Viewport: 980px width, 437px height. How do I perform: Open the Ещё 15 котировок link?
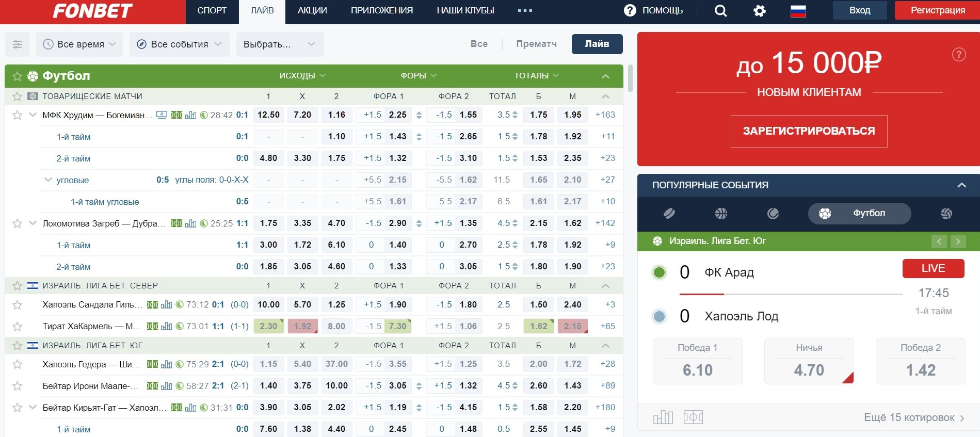[x=914, y=417]
